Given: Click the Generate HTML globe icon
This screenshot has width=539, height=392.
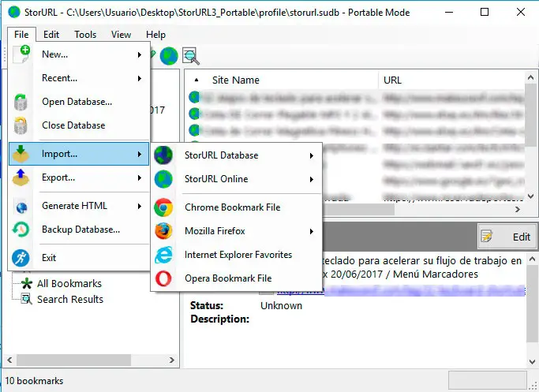Looking at the screenshot, I should 21,207.
